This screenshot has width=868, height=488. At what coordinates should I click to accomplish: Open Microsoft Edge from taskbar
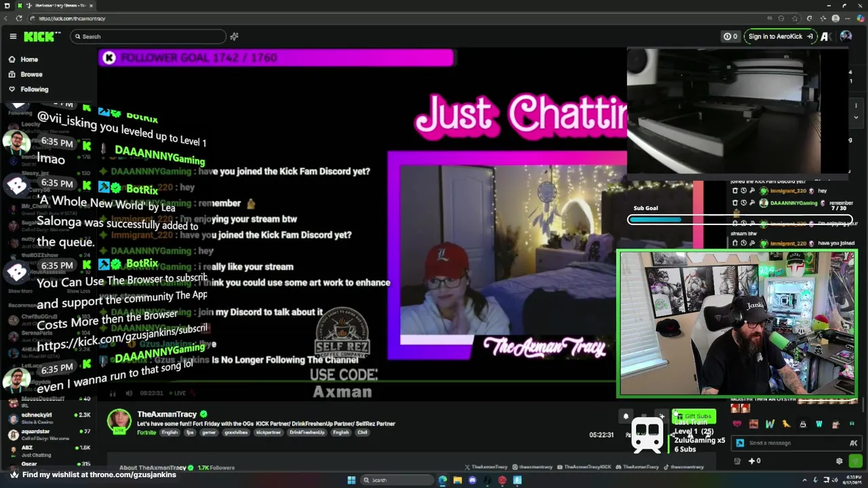443,480
